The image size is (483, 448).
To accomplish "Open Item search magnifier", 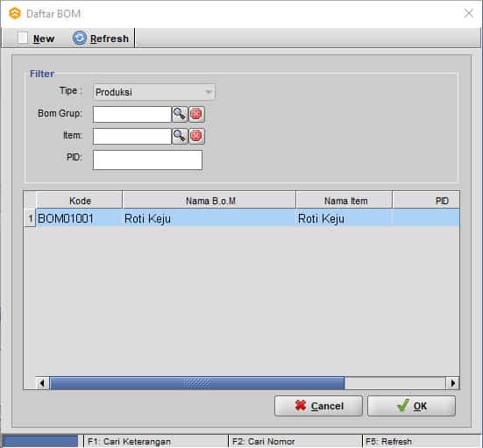I will (x=180, y=136).
